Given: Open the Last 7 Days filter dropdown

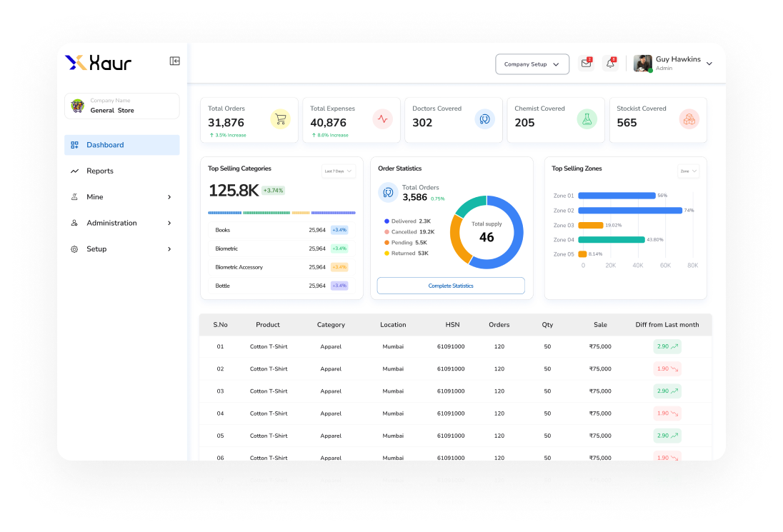Looking at the screenshot, I should [x=338, y=171].
